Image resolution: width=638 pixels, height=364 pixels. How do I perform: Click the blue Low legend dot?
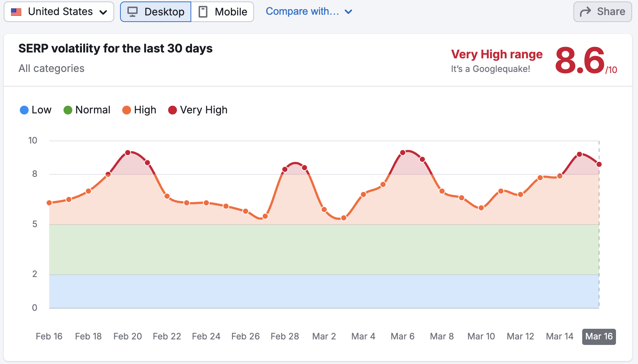pyautogui.click(x=24, y=110)
